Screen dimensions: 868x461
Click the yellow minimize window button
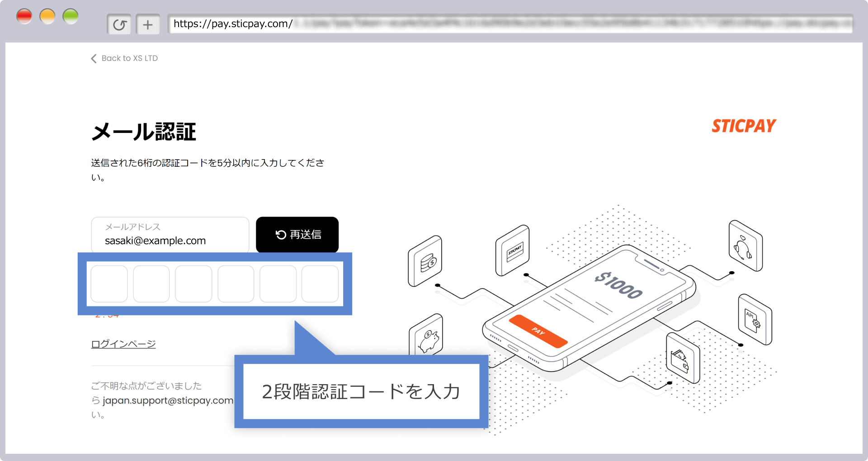[47, 16]
